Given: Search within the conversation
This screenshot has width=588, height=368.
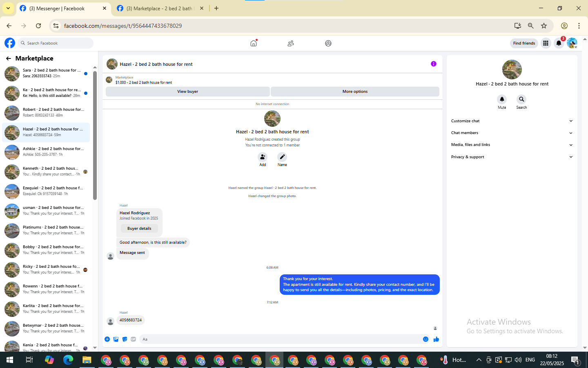Looking at the screenshot, I should (521, 99).
